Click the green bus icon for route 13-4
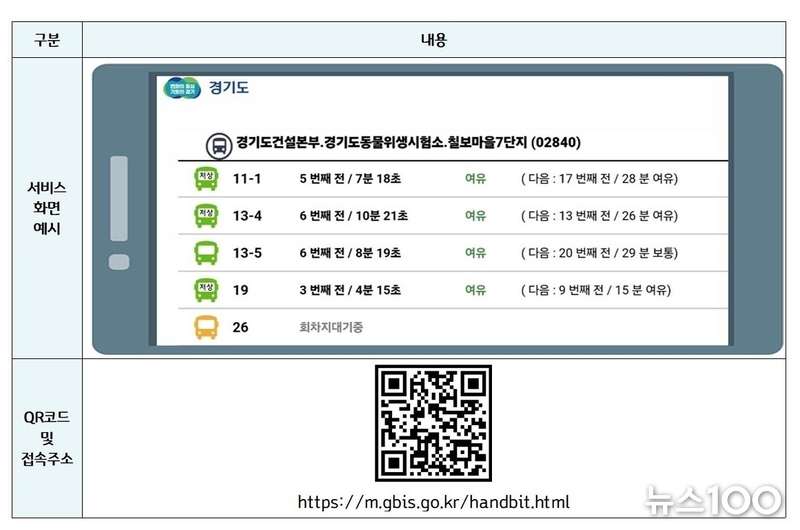800x530 pixels. [x=206, y=216]
